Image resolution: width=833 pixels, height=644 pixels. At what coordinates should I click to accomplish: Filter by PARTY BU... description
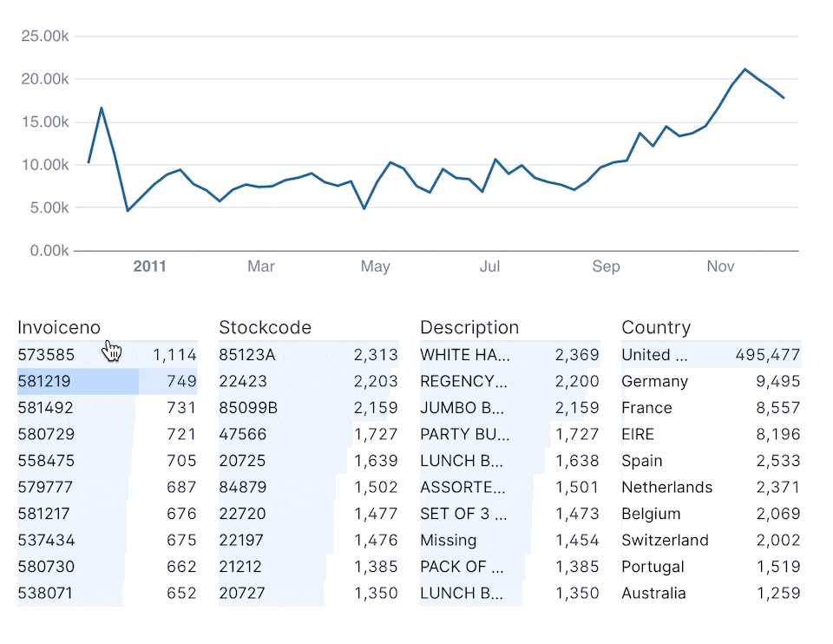(x=509, y=434)
